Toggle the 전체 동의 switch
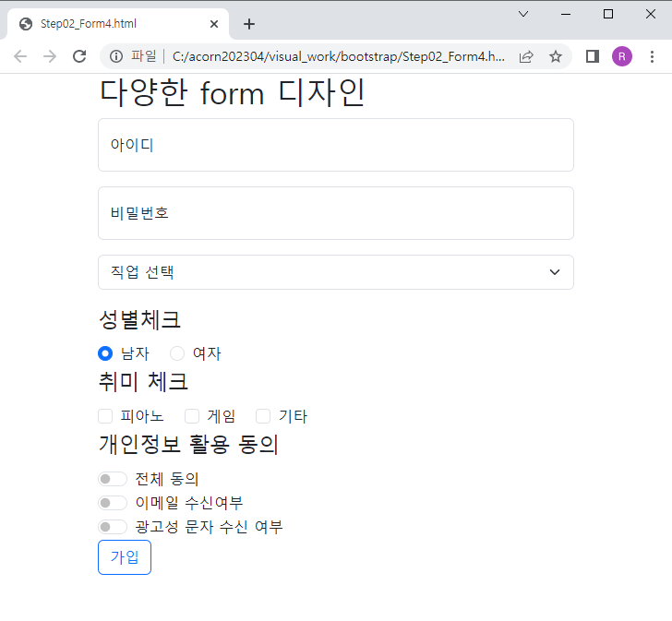Screen dimensions: 672x621 pyautogui.click(x=113, y=479)
